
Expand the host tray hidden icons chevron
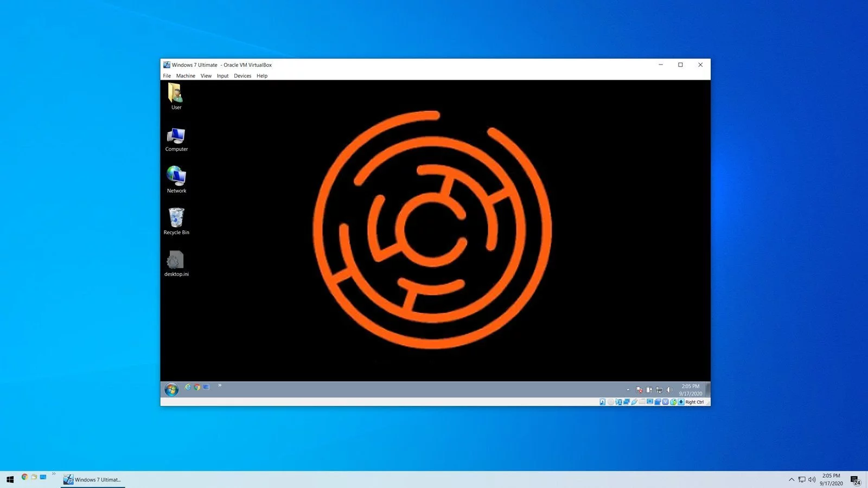791,479
